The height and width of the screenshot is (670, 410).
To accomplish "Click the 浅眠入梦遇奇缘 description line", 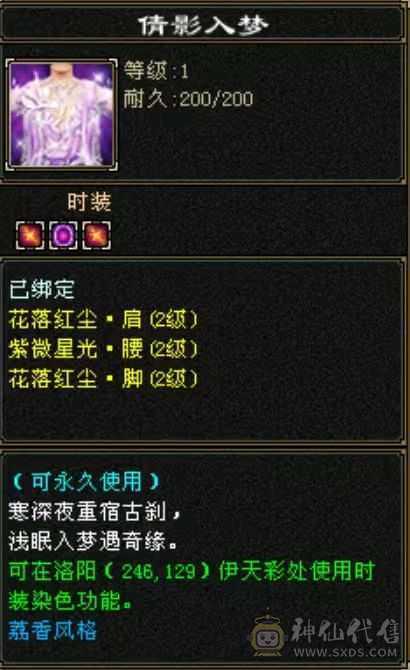I will [93, 541].
